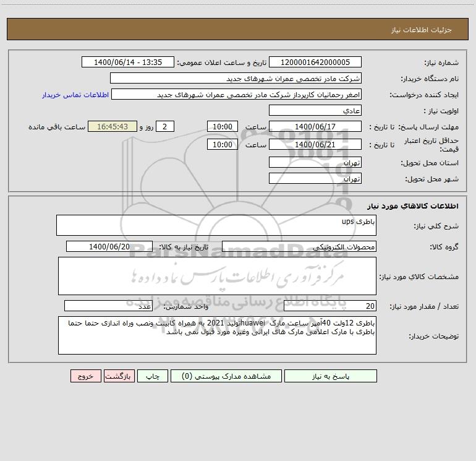This screenshot has width=476, height=461.
Task: Click the مشخصات کالای مورد نیاز label
Action: pos(419,277)
